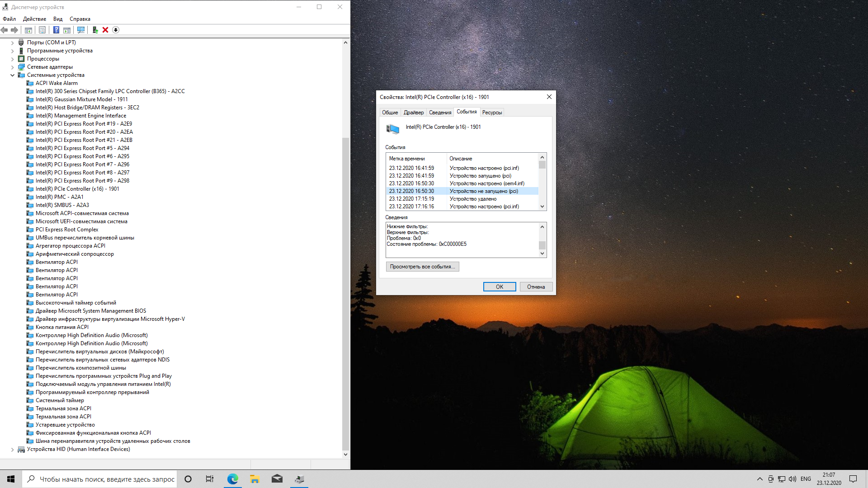This screenshot has height=488, width=868.
Task: Select Intel(R) SMBUS - A2A3 device
Action: [62, 205]
